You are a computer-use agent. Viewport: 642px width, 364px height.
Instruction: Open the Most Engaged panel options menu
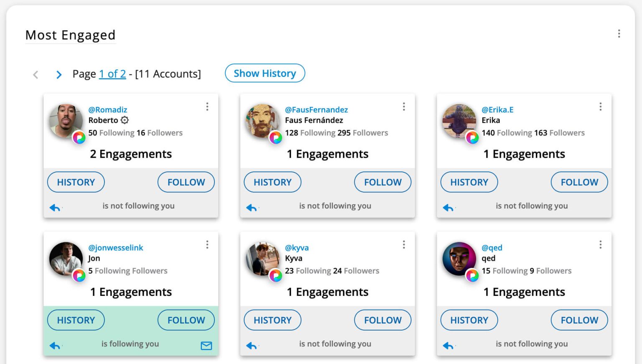[619, 34]
